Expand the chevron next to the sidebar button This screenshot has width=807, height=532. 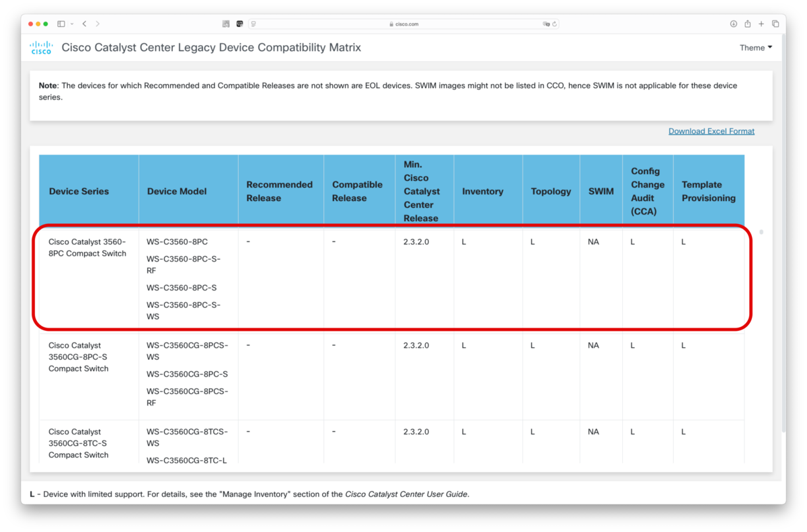click(x=71, y=24)
